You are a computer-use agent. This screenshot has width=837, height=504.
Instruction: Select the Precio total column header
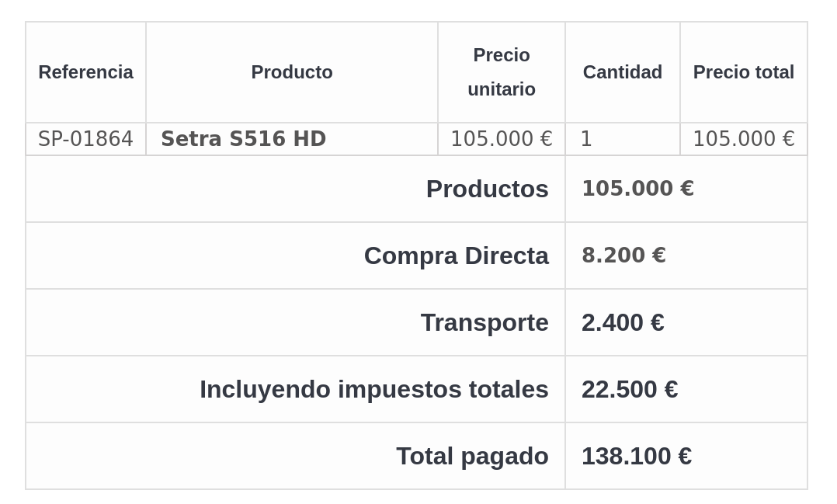point(743,72)
